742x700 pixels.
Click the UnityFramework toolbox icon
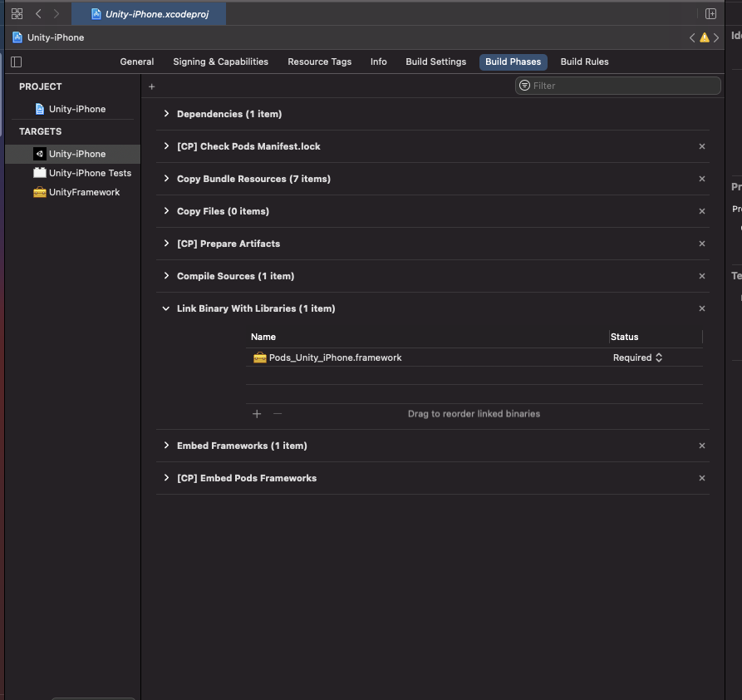point(40,192)
